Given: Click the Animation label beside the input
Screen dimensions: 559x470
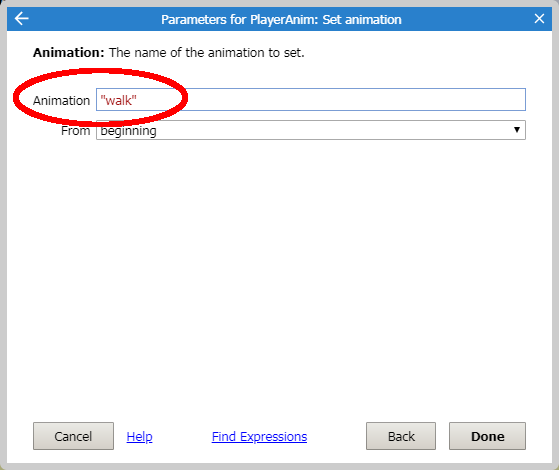Looking at the screenshot, I should [x=61, y=101].
